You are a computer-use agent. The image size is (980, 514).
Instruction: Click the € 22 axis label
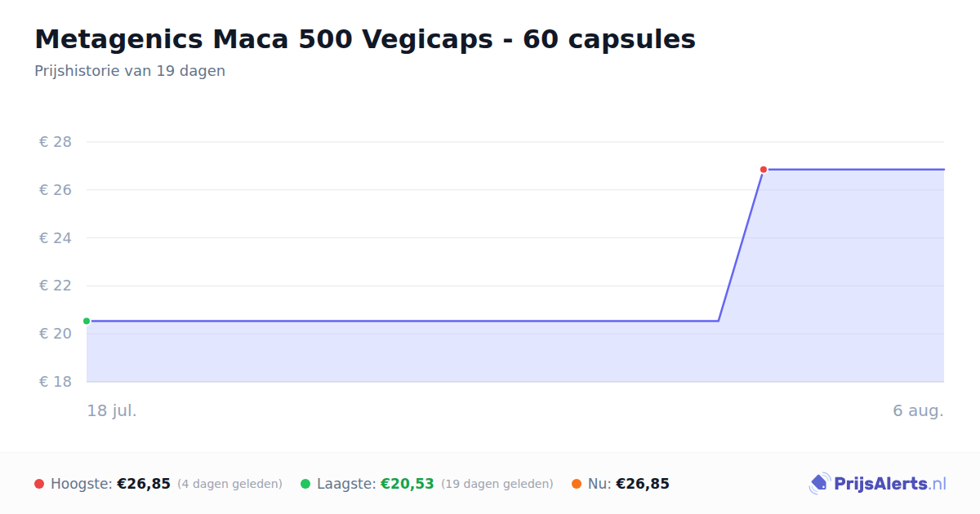56,286
